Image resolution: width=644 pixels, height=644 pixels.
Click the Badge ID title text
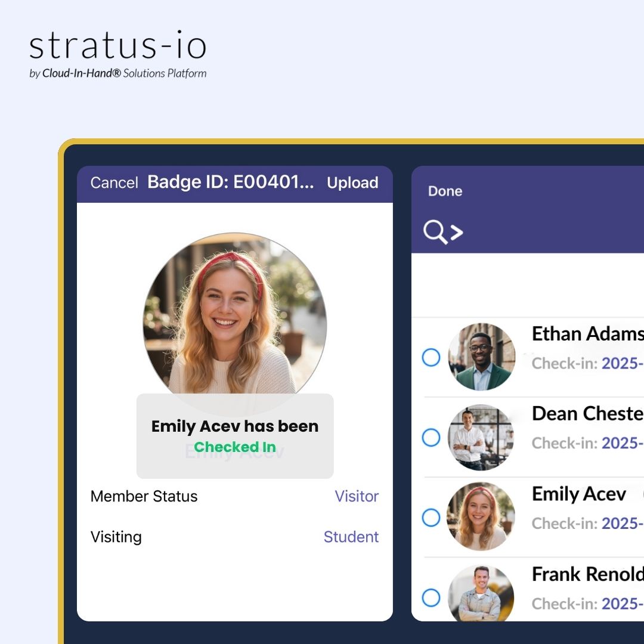[x=231, y=182]
